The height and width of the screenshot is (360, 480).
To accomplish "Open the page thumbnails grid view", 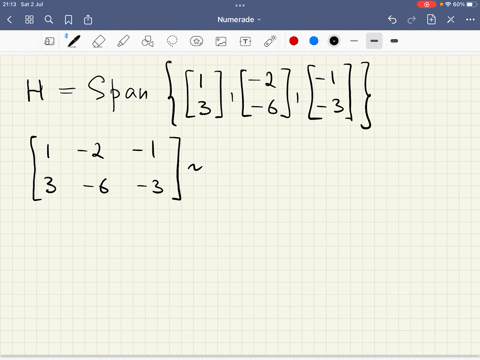I will tap(29, 20).
